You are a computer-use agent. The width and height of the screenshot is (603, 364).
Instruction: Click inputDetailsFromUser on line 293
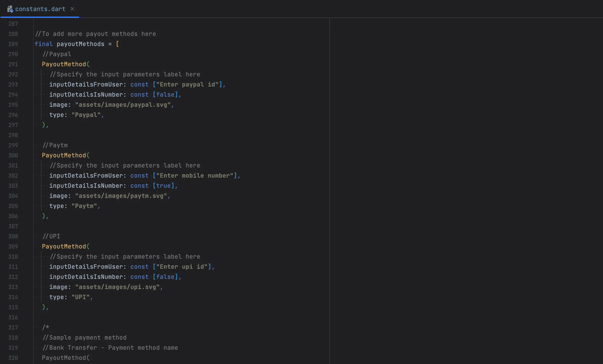click(x=86, y=85)
